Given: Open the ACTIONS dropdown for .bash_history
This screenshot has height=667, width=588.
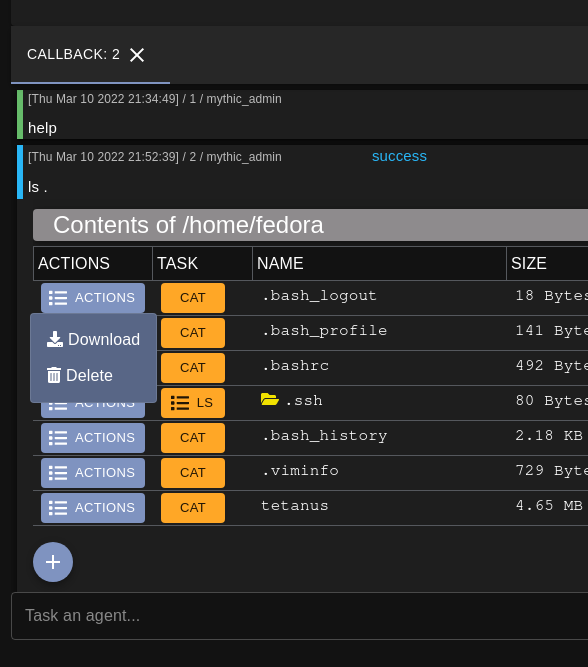Looking at the screenshot, I should tap(93, 438).
